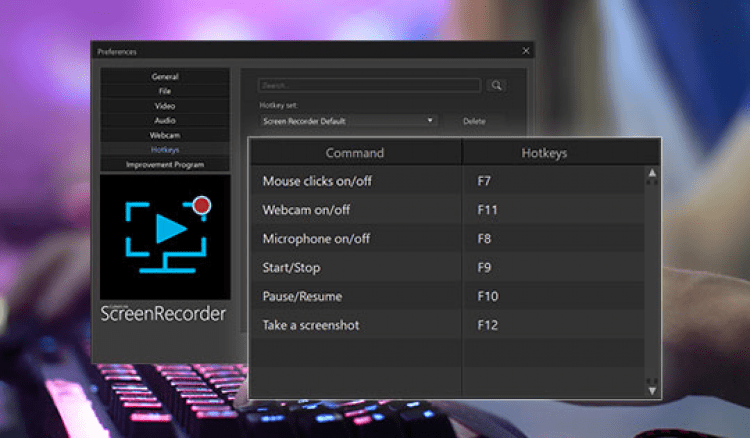This screenshot has width=750, height=438.
Task: Close the Preferences window
Action: pos(526,51)
